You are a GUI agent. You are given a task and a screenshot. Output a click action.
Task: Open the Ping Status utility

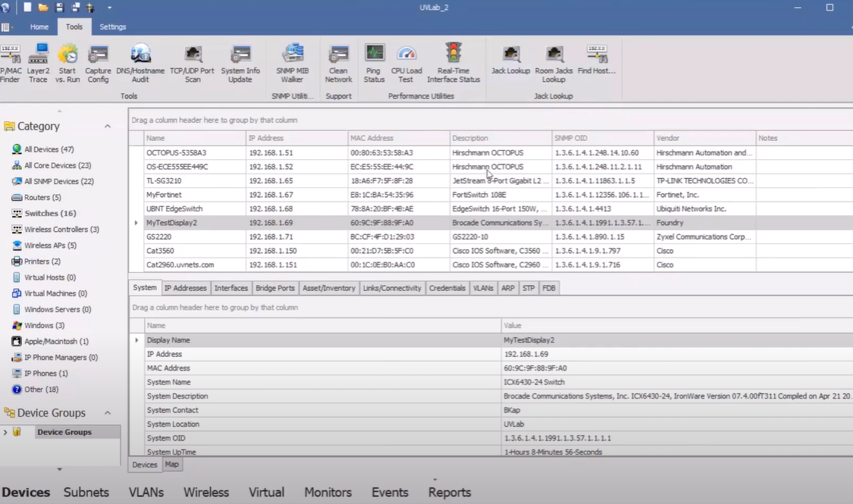(x=374, y=64)
